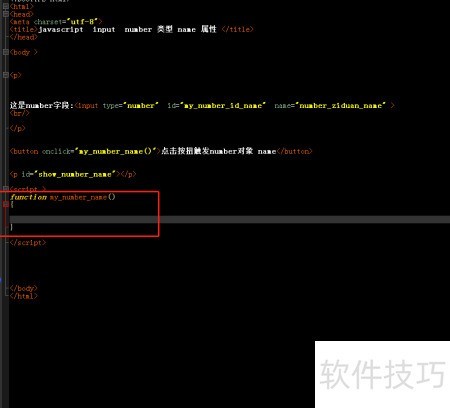Collapse the head tag fold marker

[6, 14]
